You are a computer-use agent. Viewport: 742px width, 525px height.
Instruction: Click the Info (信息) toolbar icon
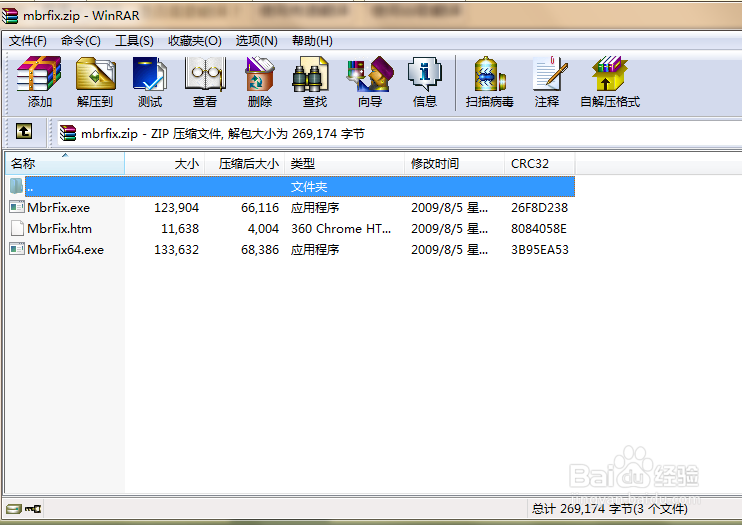[x=424, y=74]
